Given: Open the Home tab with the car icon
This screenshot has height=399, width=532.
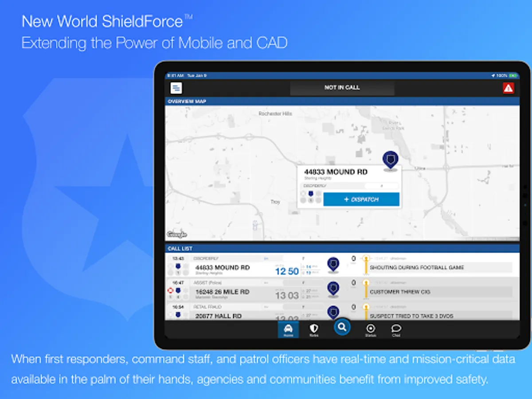Looking at the screenshot, I should point(288,330).
